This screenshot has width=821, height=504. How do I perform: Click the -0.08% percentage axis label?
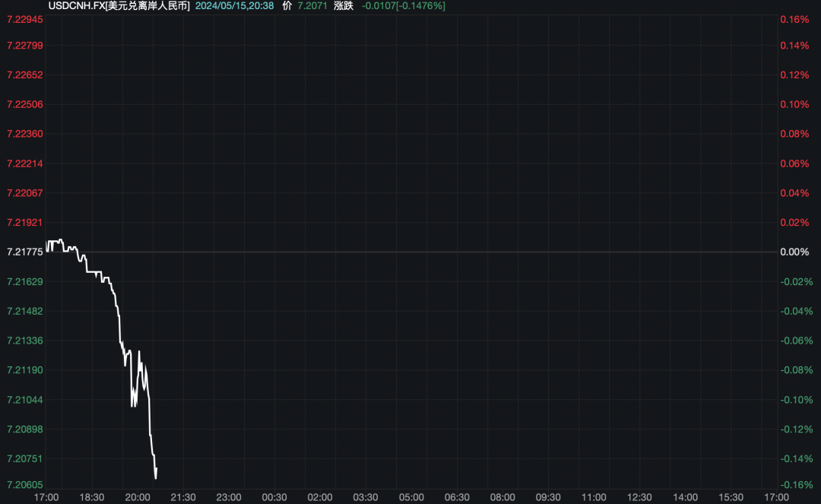pyautogui.click(x=797, y=370)
